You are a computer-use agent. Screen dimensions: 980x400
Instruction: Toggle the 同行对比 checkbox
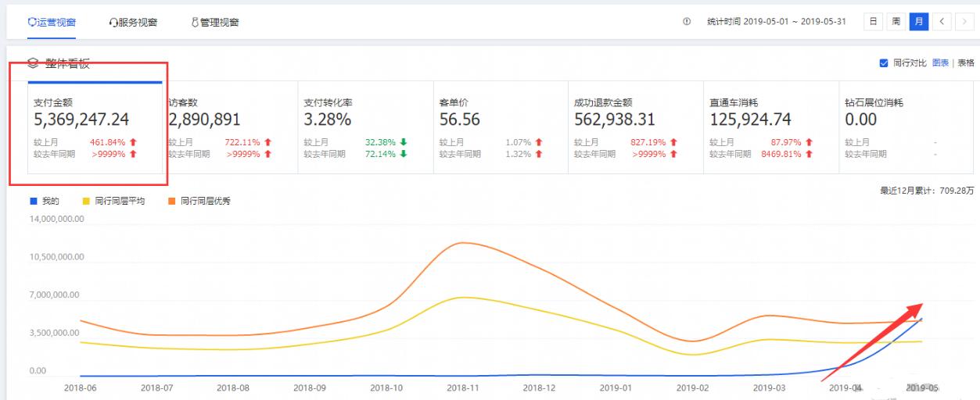pos(884,63)
